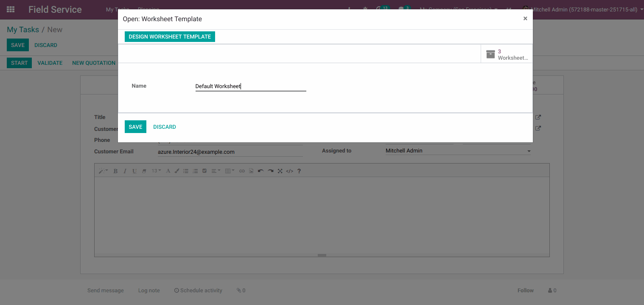The width and height of the screenshot is (644, 305).
Task: Insert an image into the description
Action: pyautogui.click(x=251, y=171)
